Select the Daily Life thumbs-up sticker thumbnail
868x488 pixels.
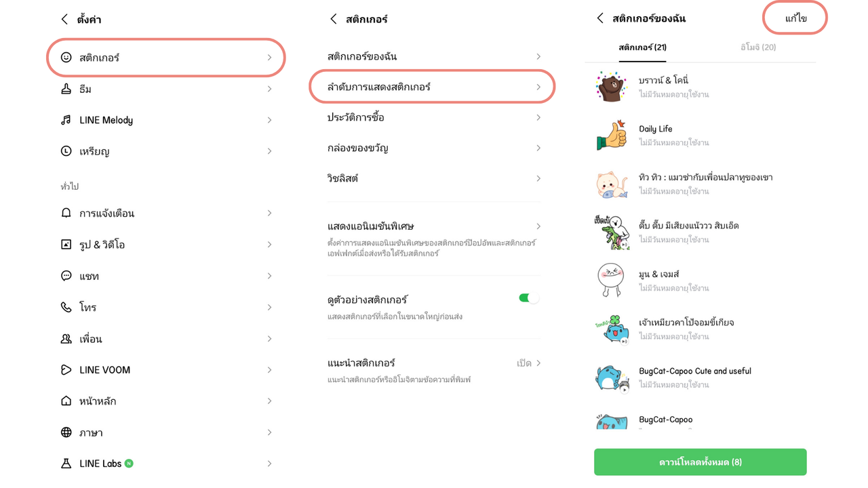tap(612, 135)
